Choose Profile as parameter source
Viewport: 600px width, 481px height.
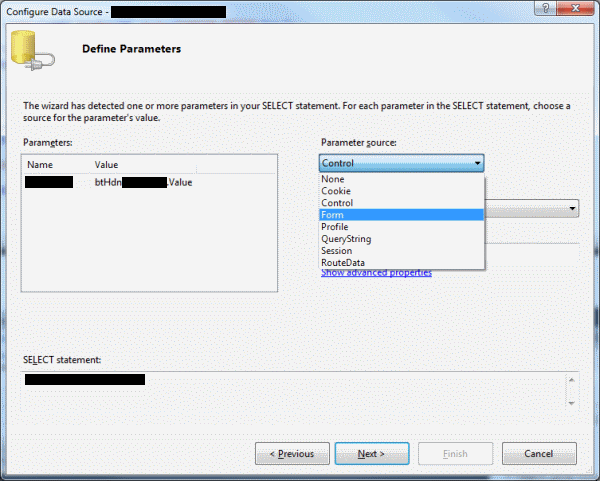pyautogui.click(x=335, y=227)
